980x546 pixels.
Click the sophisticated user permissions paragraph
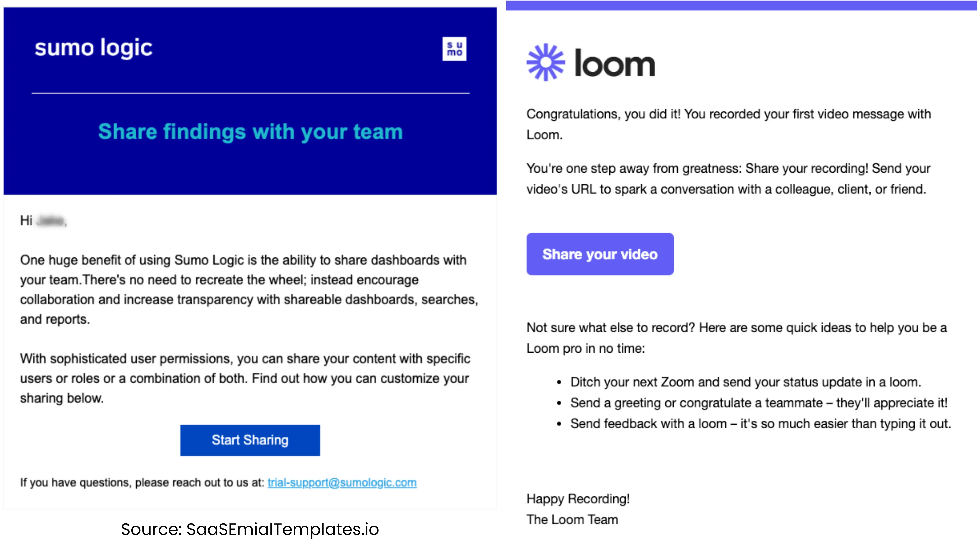tap(245, 378)
